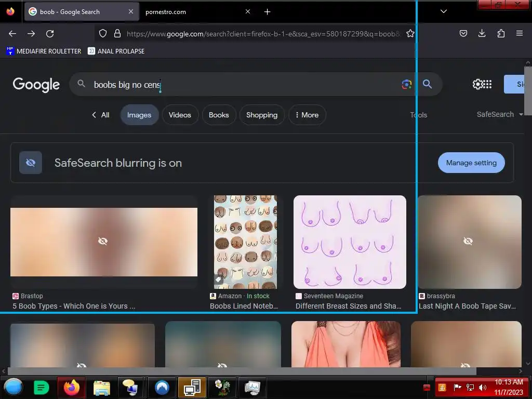The width and height of the screenshot is (532, 399).
Task: Open the brassybra Tape result link
Action: 467,306
